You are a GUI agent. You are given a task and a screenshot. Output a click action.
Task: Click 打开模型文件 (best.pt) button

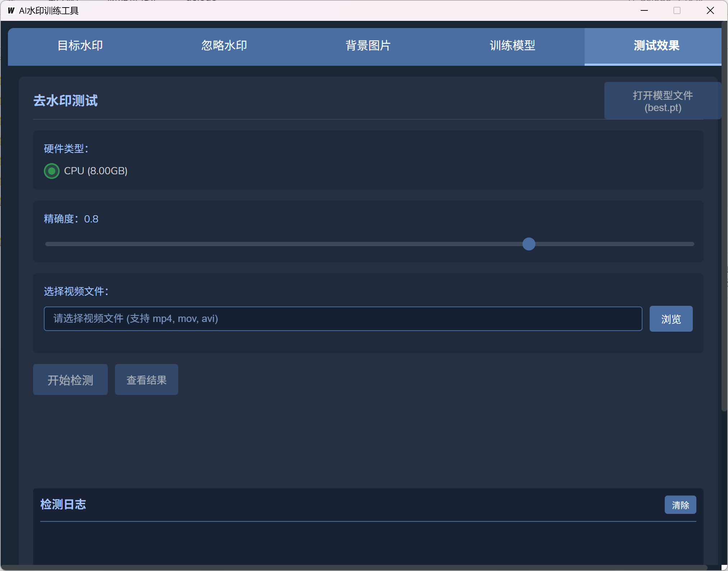662,101
